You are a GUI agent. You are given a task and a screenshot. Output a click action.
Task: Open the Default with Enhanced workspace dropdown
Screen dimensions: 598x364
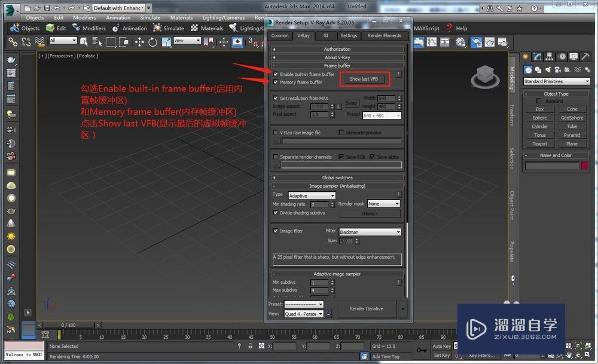[119, 8]
